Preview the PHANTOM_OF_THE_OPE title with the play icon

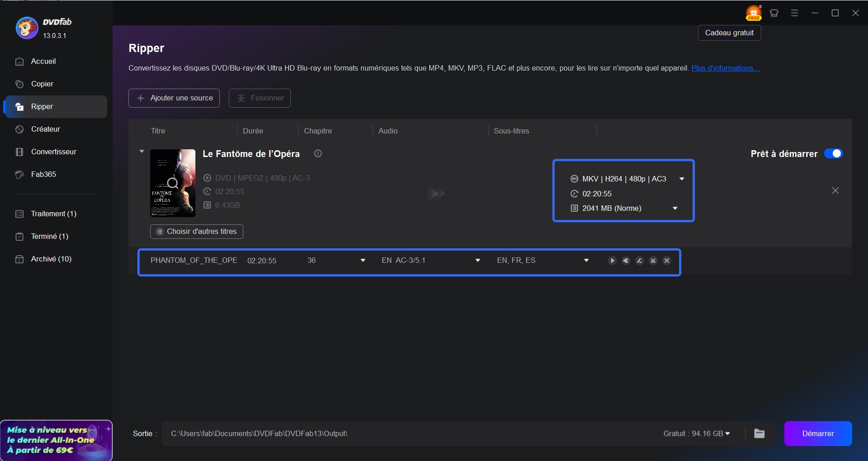coord(612,261)
